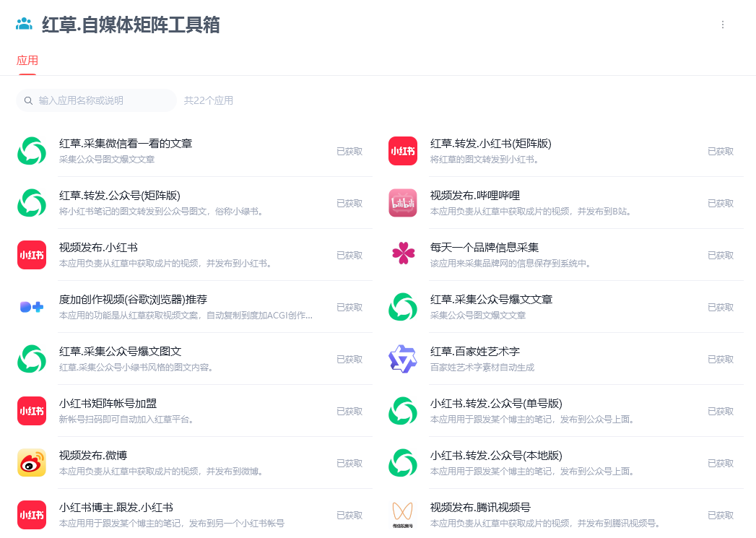Screen dimensions: 756x538
Task: Select the title 视频发布.哔哩哔哩
Action: 475,196
